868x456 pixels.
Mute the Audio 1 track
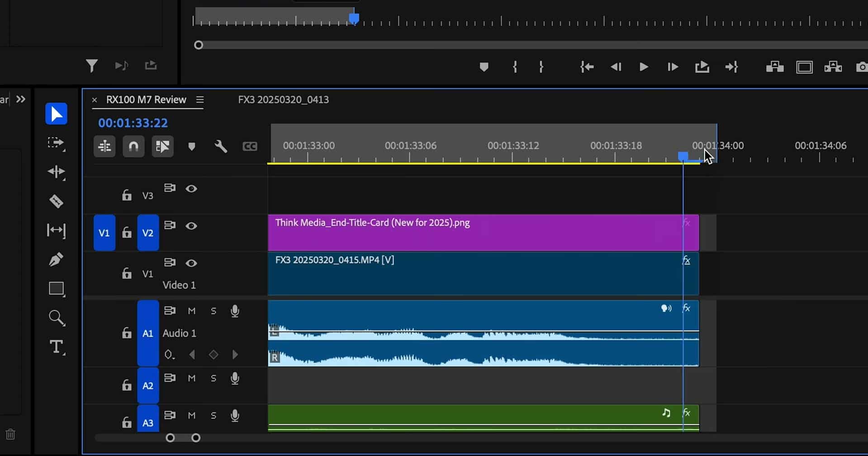191,311
